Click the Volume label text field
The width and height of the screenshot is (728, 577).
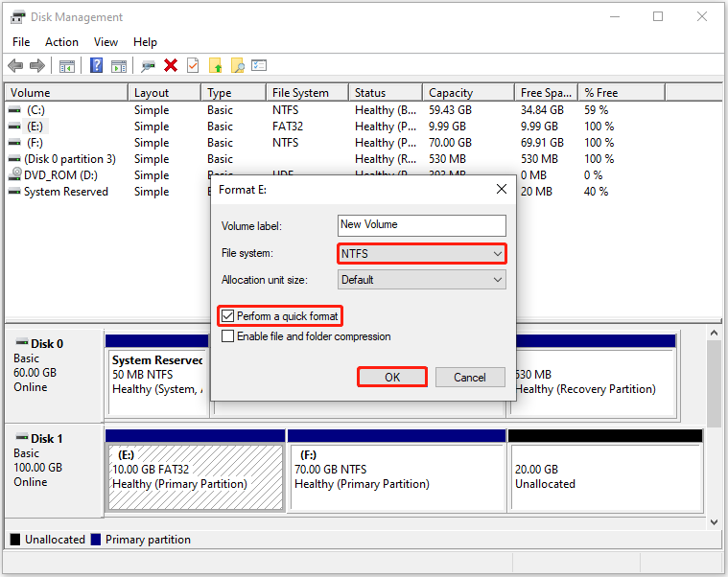[422, 225]
